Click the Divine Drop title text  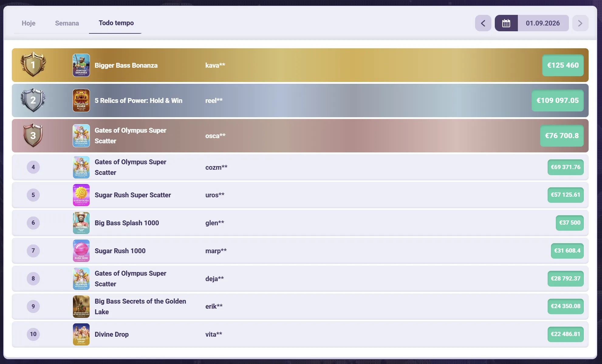111,334
